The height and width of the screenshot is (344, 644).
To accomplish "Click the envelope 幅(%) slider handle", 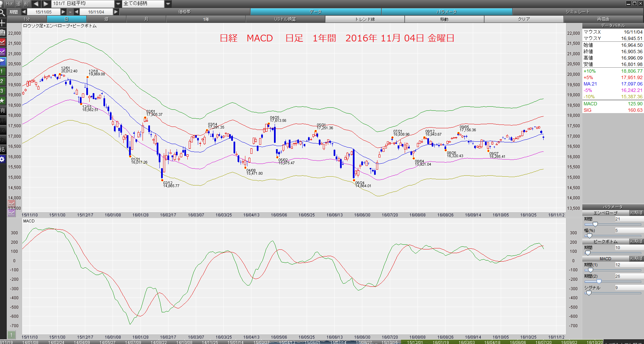I will [x=589, y=236].
